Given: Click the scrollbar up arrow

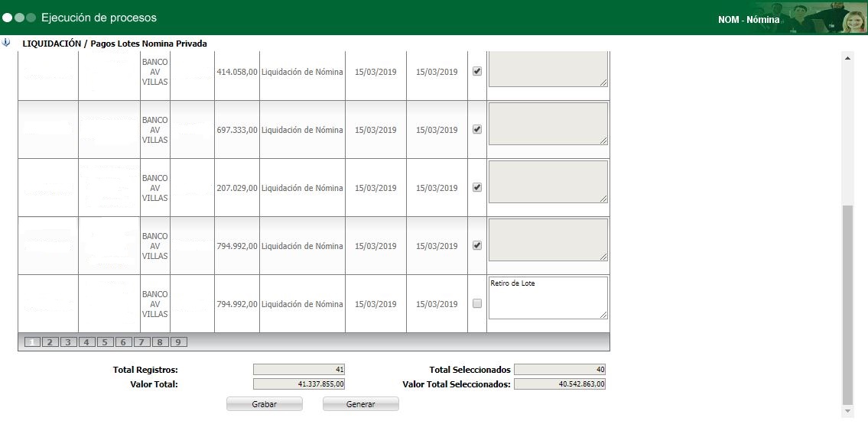Looking at the screenshot, I should [x=847, y=58].
